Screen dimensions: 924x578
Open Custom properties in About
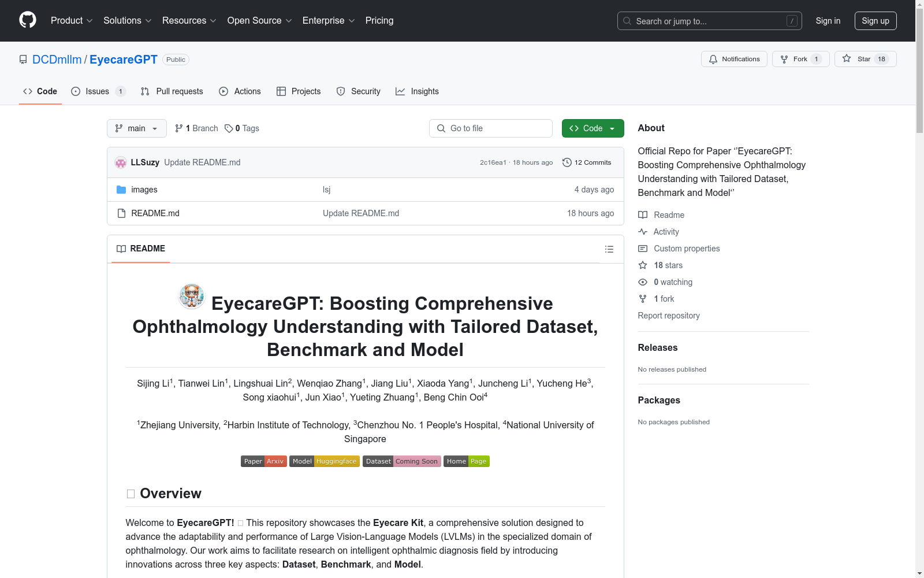click(679, 249)
